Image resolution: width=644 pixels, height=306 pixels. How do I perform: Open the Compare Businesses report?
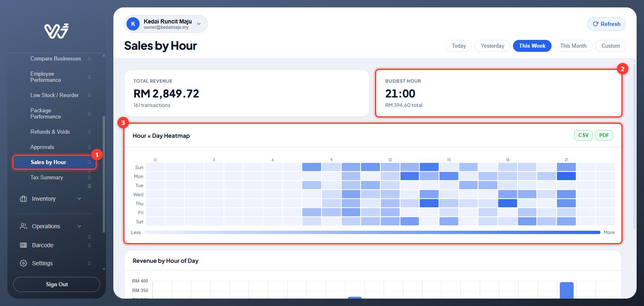click(56, 58)
